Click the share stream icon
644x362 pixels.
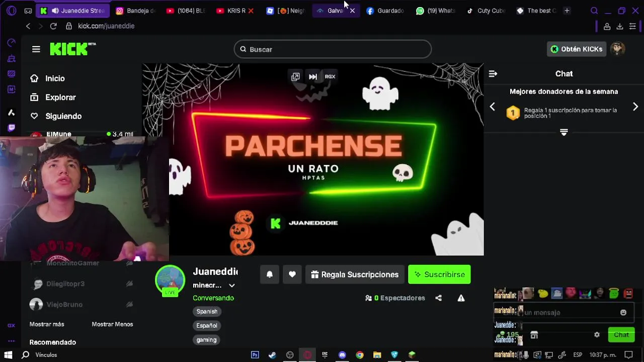point(438,298)
